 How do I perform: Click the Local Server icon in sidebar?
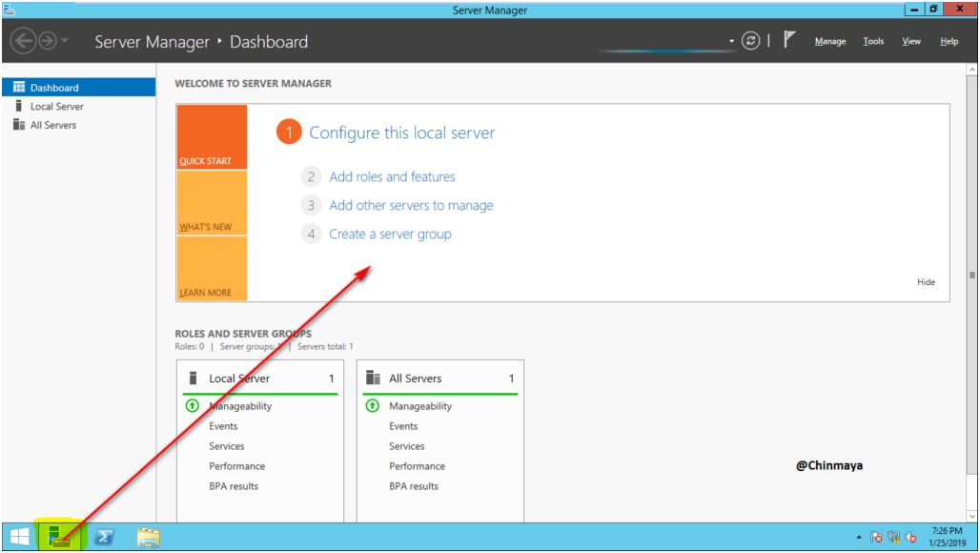point(19,106)
